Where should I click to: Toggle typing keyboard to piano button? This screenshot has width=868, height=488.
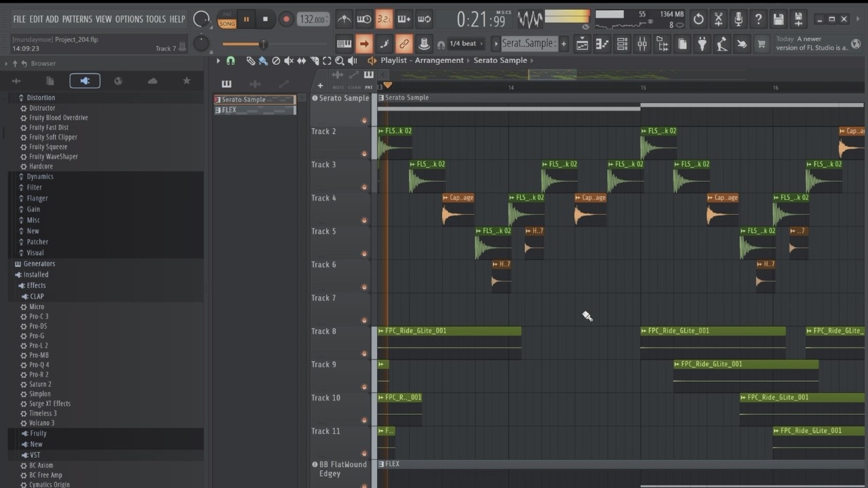[344, 44]
